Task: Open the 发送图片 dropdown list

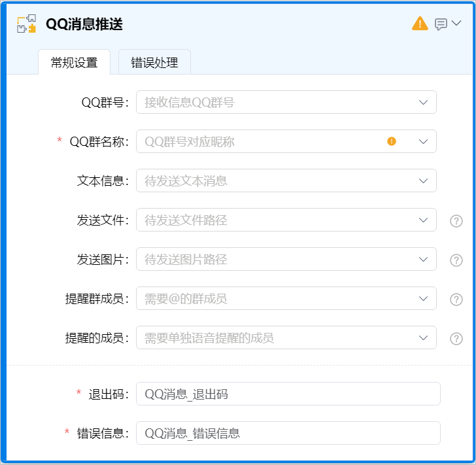Action: 423,260
